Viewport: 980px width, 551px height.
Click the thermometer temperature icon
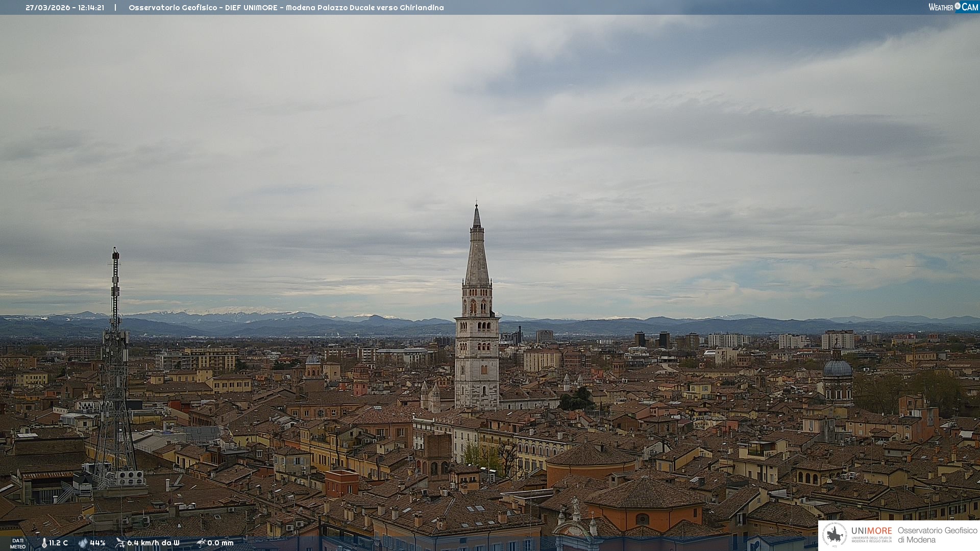[44, 543]
